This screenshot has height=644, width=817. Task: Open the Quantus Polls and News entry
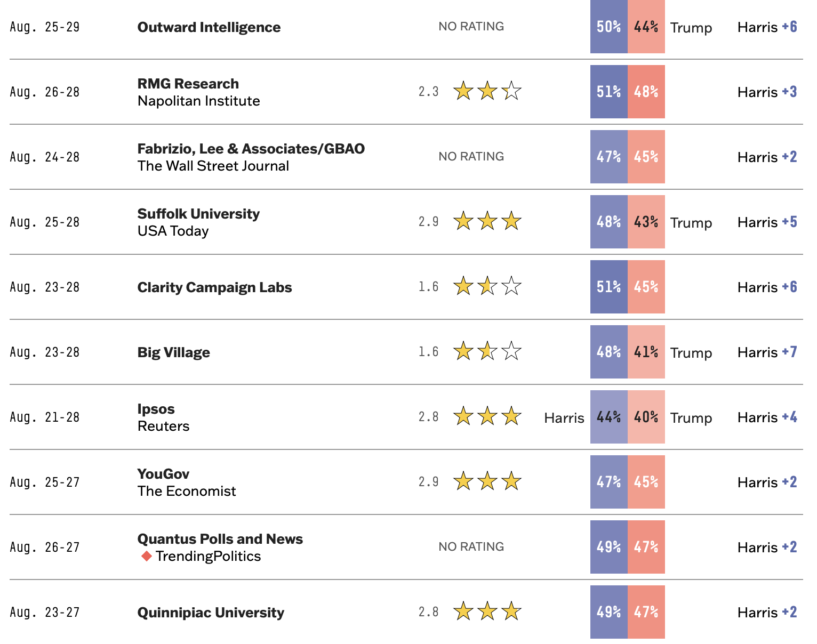(220, 539)
